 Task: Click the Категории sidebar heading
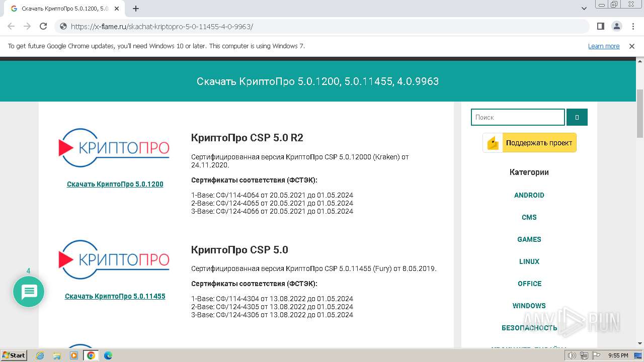pos(529,172)
